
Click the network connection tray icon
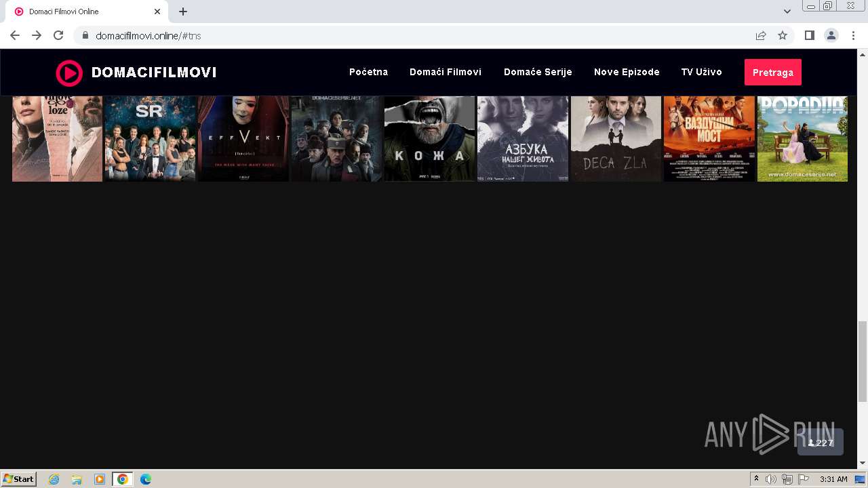pyautogui.click(x=787, y=479)
